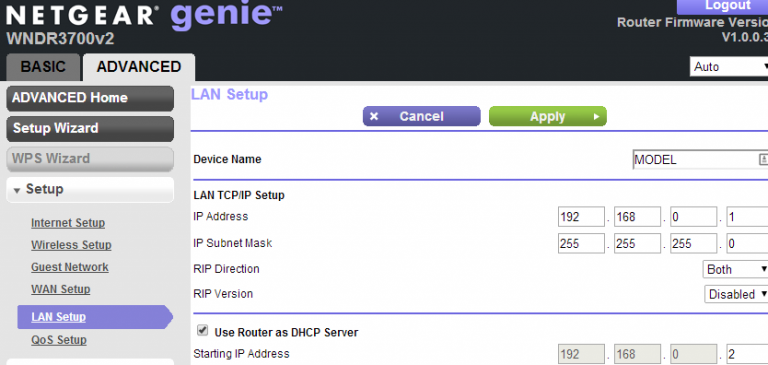Uncheck Use Router as DHCP Server

202,331
